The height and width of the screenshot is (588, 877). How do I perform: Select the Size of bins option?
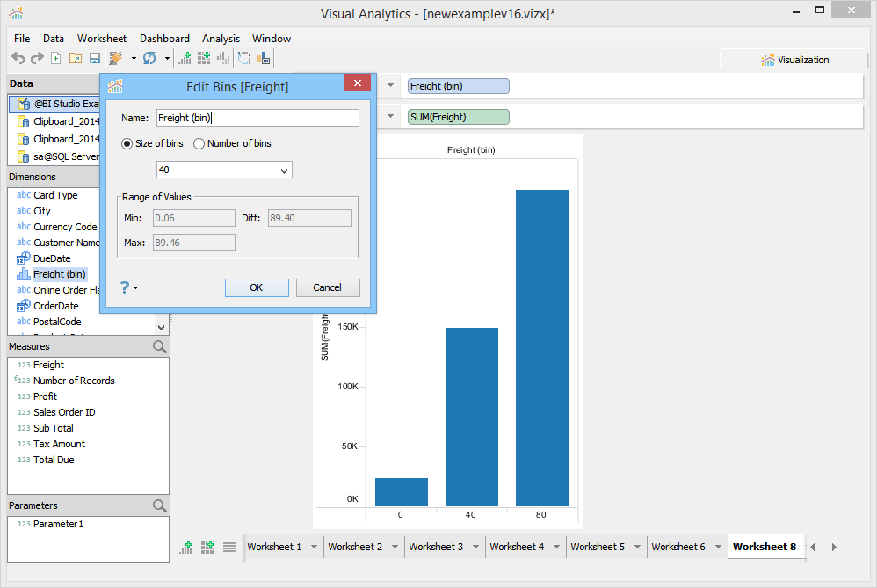point(152,143)
